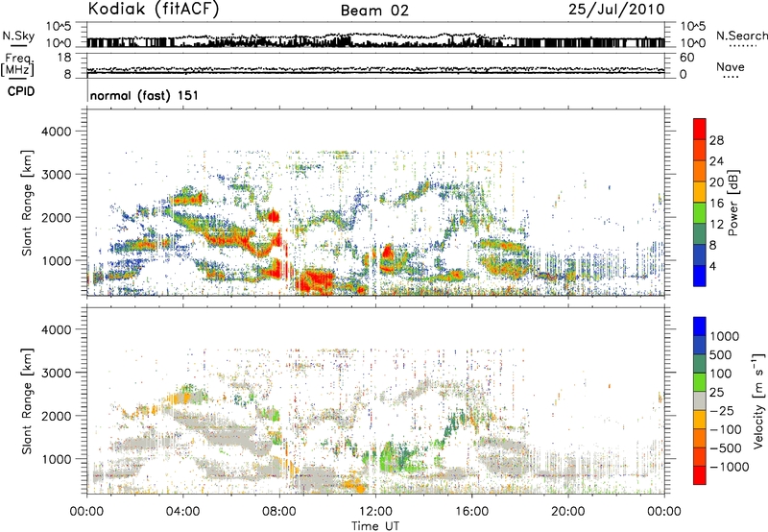Click the "3000" tick of the velocity panel
Viewport: 768px width, 532px height.
(56, 373)
